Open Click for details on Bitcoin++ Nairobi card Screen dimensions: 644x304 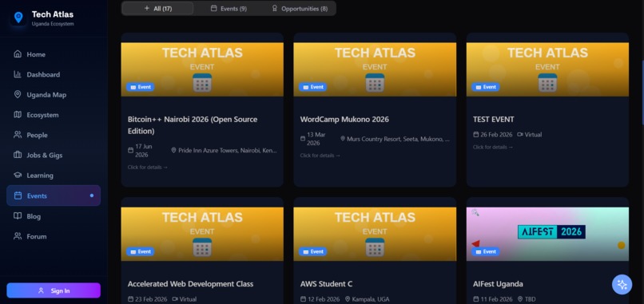(148, 167)
